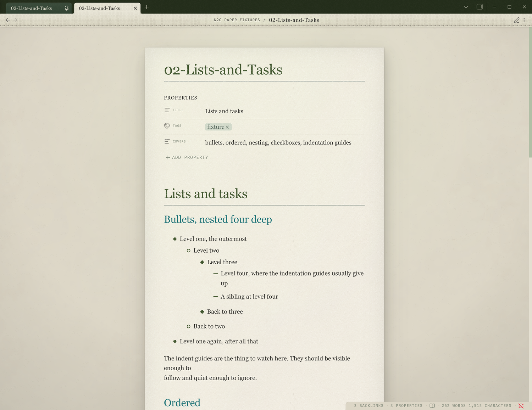532x410 pixels.
Task: Close the active 02-Lists-and-Tasks tab
Action: [x=135, y=8]
